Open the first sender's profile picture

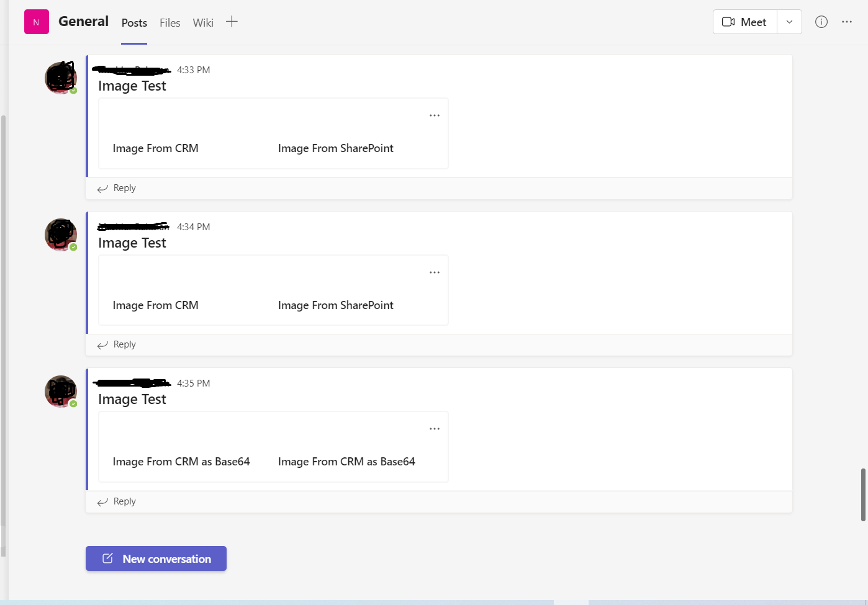point(60,77)
